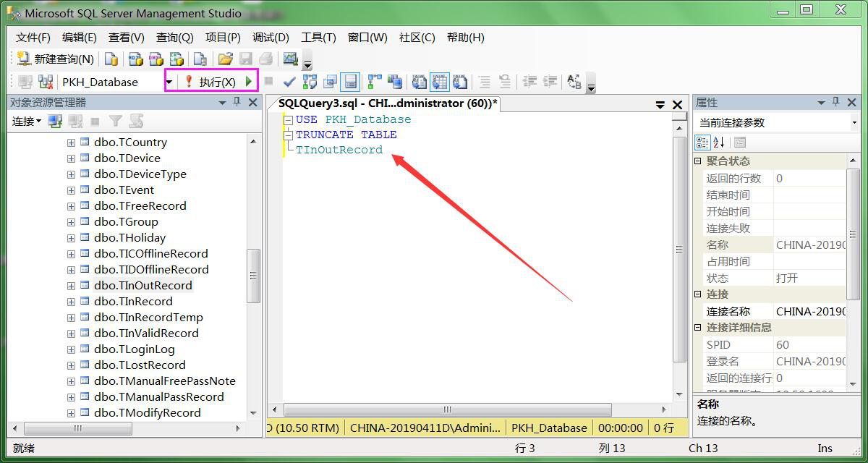Viewport: 868px width, 463px height.
Task: Collapse the 聚合状态 properties section
Action: click(699, 161)
